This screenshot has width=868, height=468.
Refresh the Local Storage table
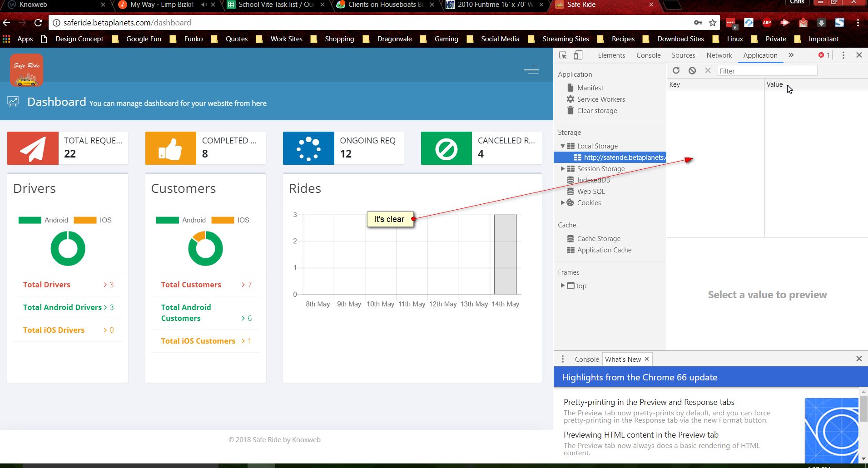(676, 70)
